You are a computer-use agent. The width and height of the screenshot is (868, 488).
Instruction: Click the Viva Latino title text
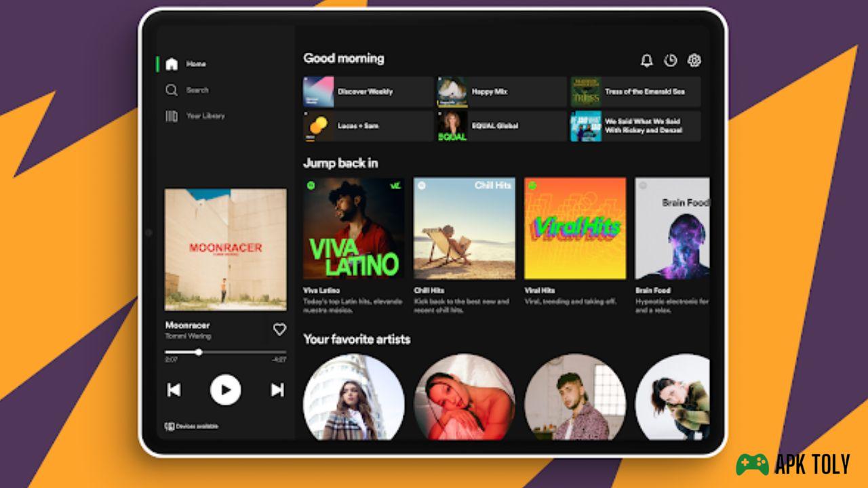321,290
